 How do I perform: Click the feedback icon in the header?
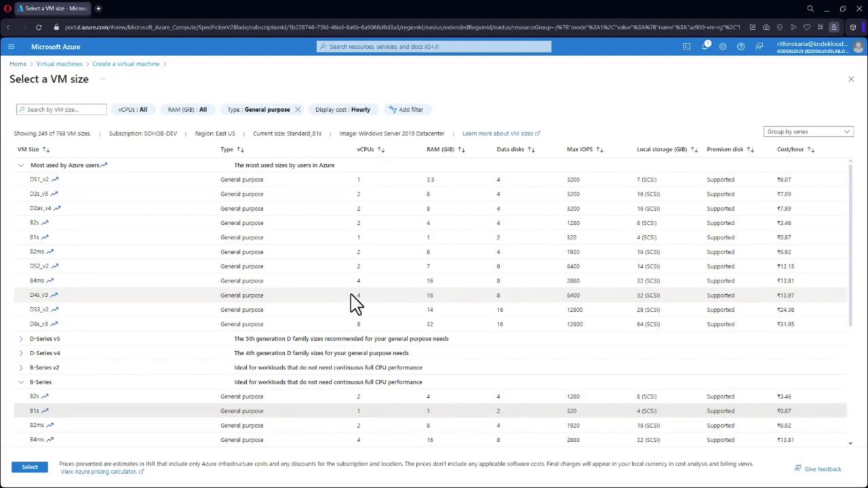pos(759,47)
